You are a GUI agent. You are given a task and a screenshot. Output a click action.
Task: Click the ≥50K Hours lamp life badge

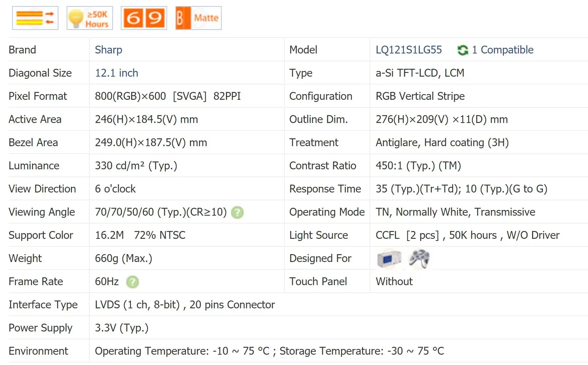click(x=90, y=18)
